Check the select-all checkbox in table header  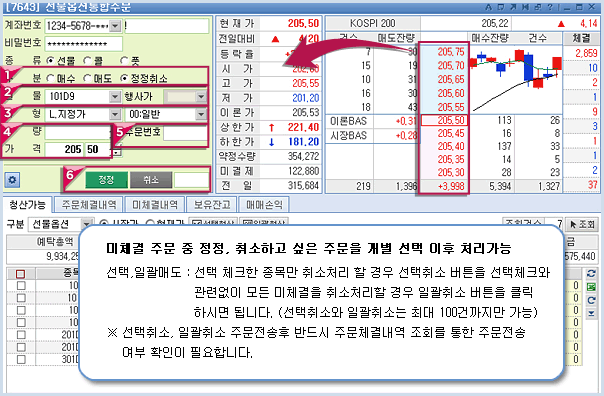(x=20, y=274)
